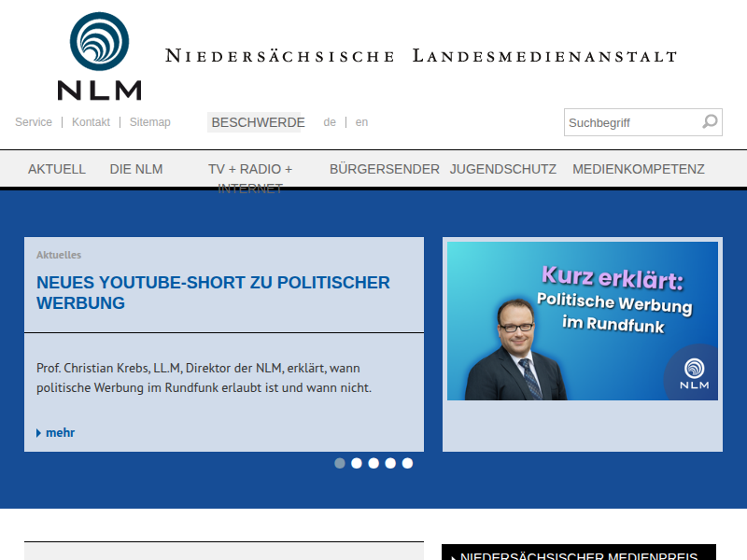Click the Niedersächsische Landesmedienanstalt title
The height and width of the screenshot is (560, 747).
pyautogui.click(x=421, y=56)
